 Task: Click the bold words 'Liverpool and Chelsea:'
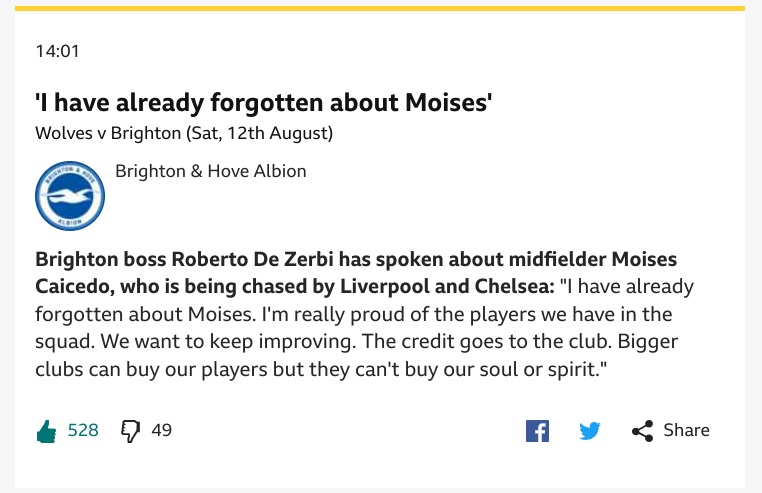pos(447,286)
